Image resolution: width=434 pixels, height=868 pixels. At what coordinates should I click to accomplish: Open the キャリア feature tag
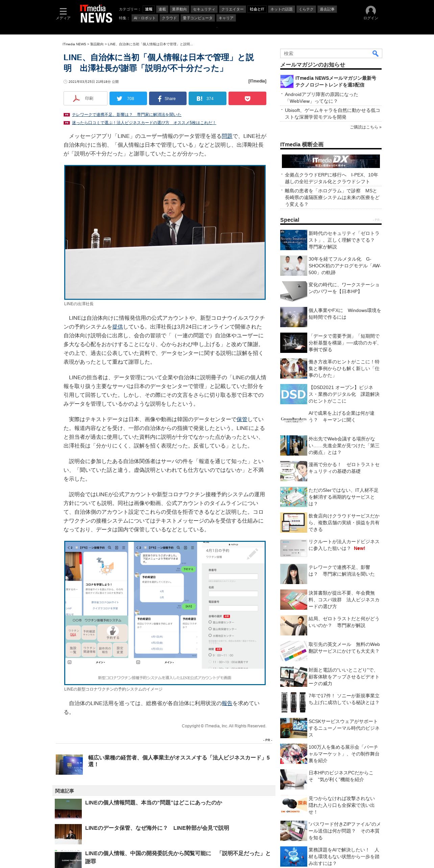226,18
